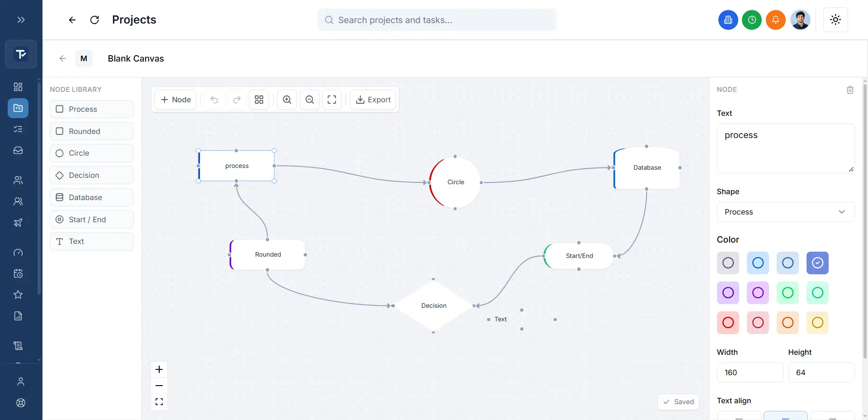Open the green clock timer icon
Image resolution: width=868 pixels, height=420 pixels.
(x=752, y=20)
